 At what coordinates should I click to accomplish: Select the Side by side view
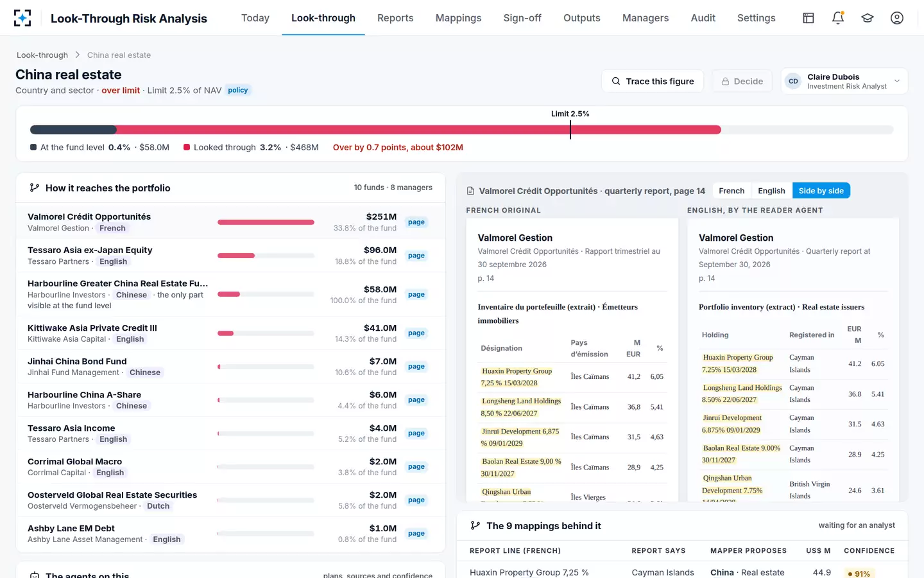pyautogui.click(x=821, y=191)
